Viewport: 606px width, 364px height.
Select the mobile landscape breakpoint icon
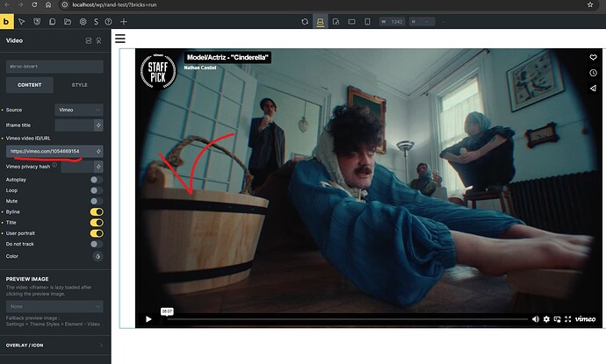pyautogui.click(x=351, y=22)
